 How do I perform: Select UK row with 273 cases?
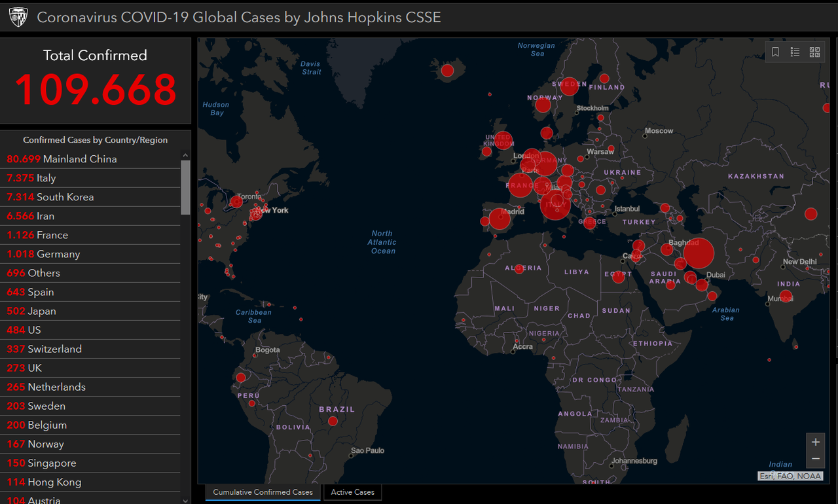point(90,368)
